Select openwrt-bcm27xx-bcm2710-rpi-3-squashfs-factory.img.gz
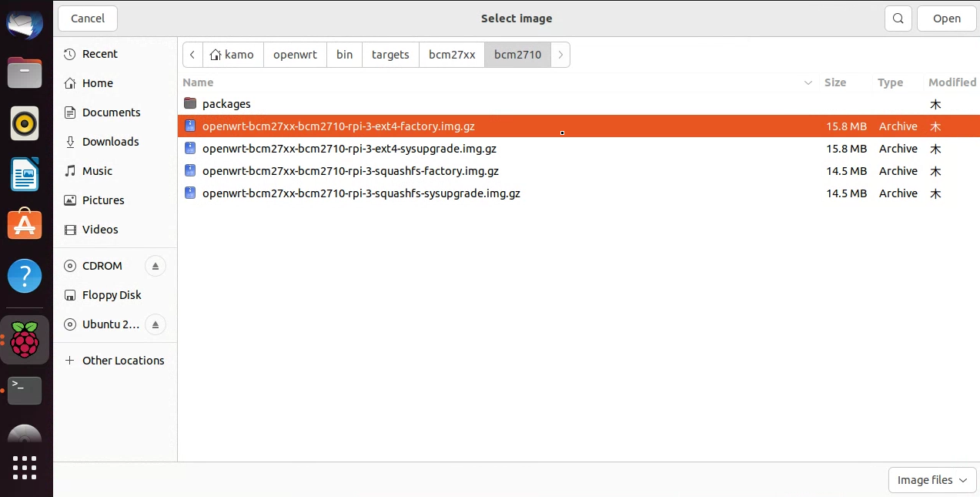Image resolution: width=980 pixels, height=497 pixels. click(579, 171)
